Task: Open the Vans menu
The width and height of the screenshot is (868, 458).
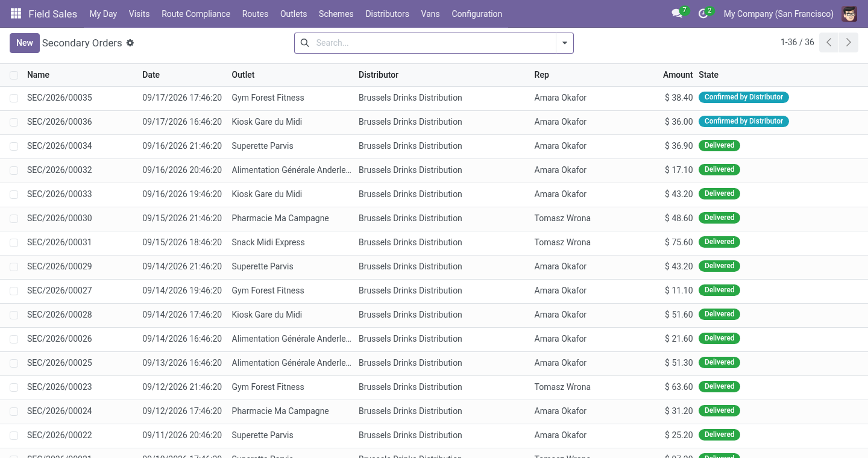Action: click(x=430, y=14)
